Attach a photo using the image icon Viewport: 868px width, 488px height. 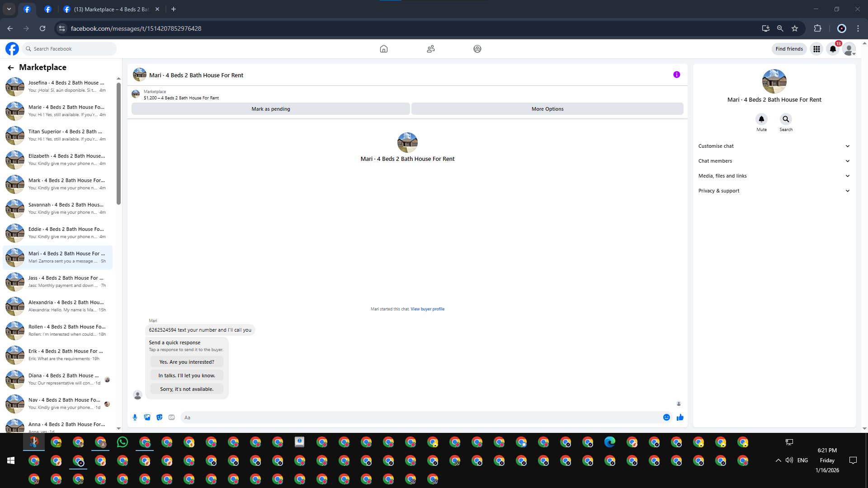pyautogui.click(x=147, y=418)
